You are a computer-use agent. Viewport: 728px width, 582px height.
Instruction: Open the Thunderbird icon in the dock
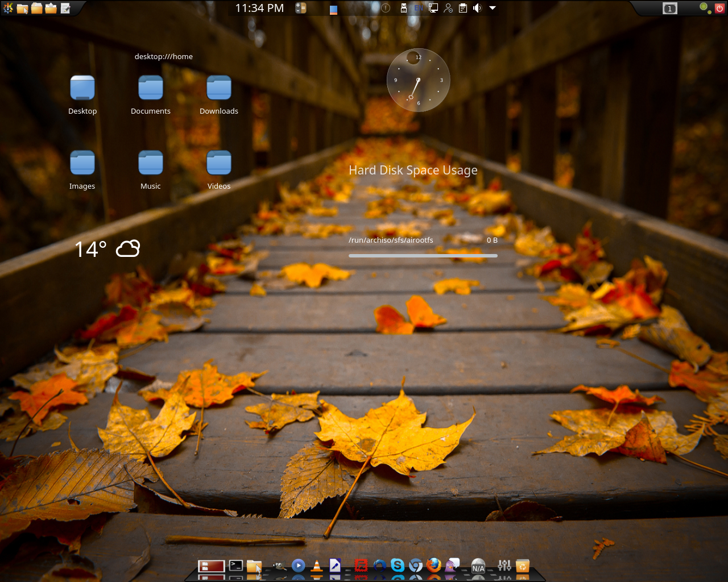pos(379,566)
